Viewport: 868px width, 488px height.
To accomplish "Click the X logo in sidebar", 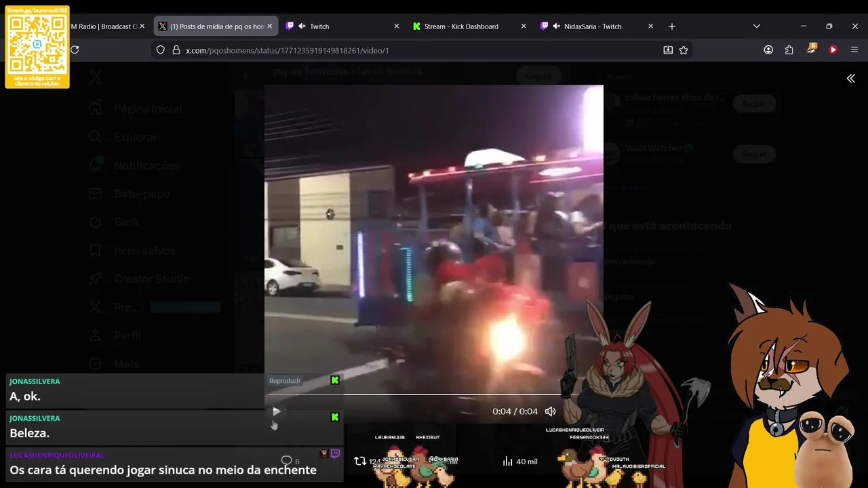I will 96,79.
